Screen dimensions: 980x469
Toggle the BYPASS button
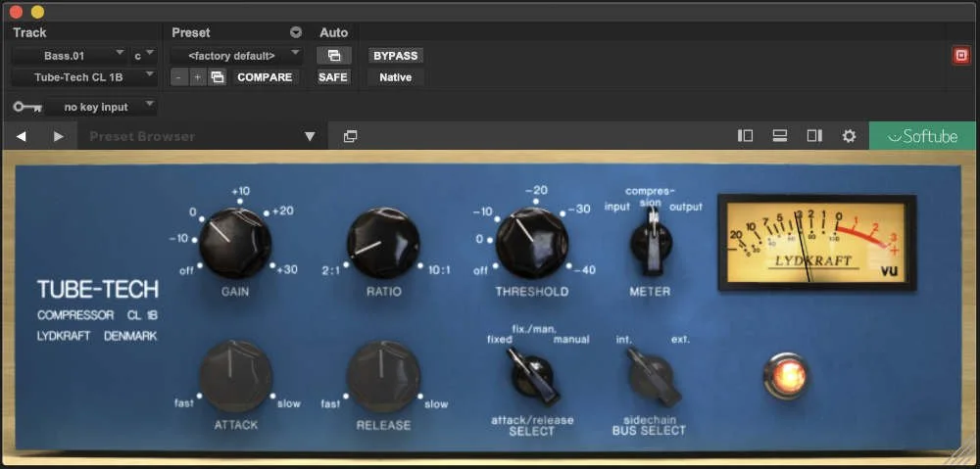click(x=396, y=56)
